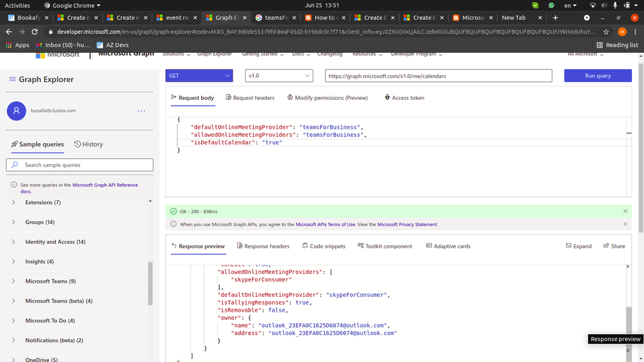
Task: Dismiss the OK 200 status message
Action: coord(625,211)
